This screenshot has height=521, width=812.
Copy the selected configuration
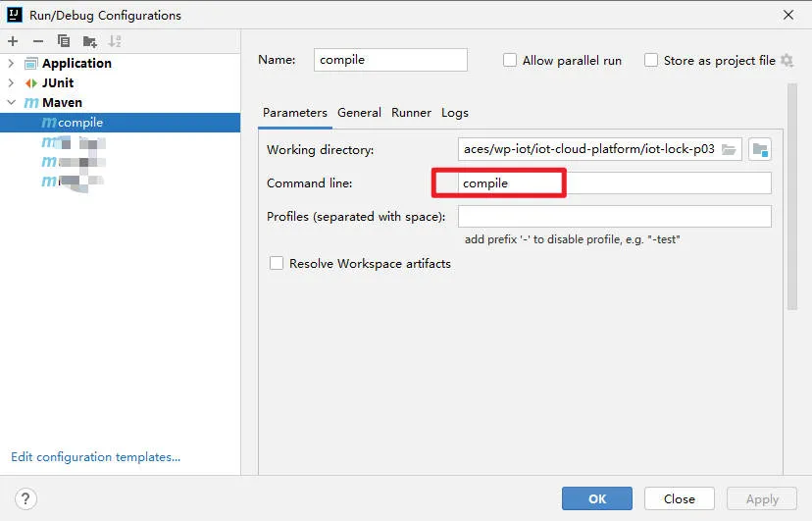point(64,41)
